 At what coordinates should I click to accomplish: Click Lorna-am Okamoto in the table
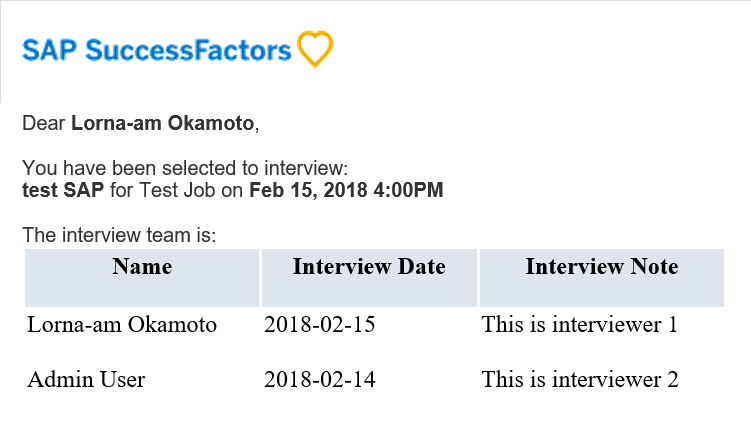tap(122, 325)
